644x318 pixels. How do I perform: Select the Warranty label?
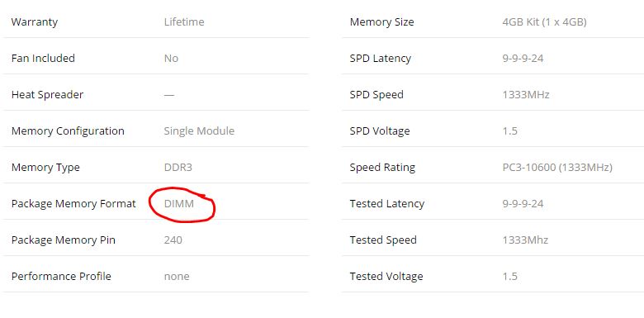(x=35, y=21)
